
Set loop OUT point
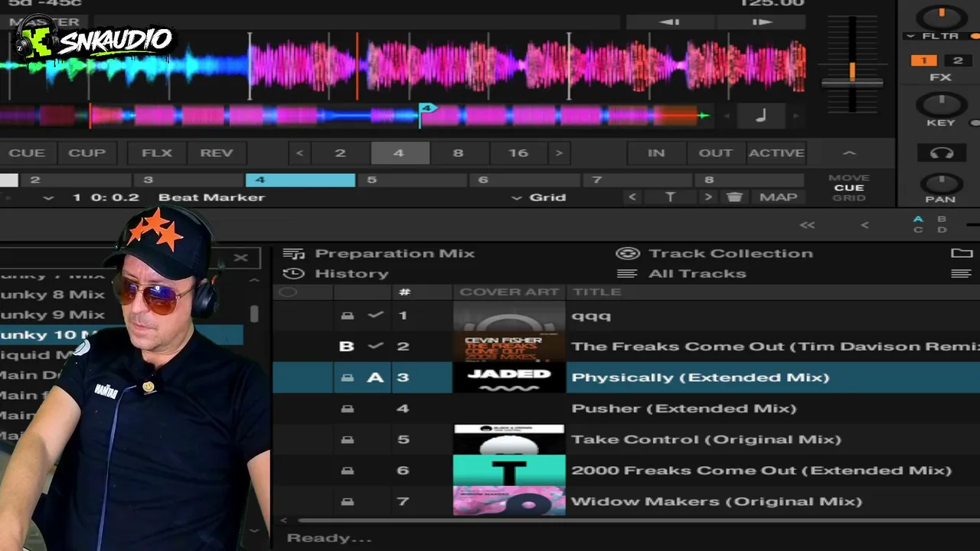pyautogui.click(x=715, y=153)
